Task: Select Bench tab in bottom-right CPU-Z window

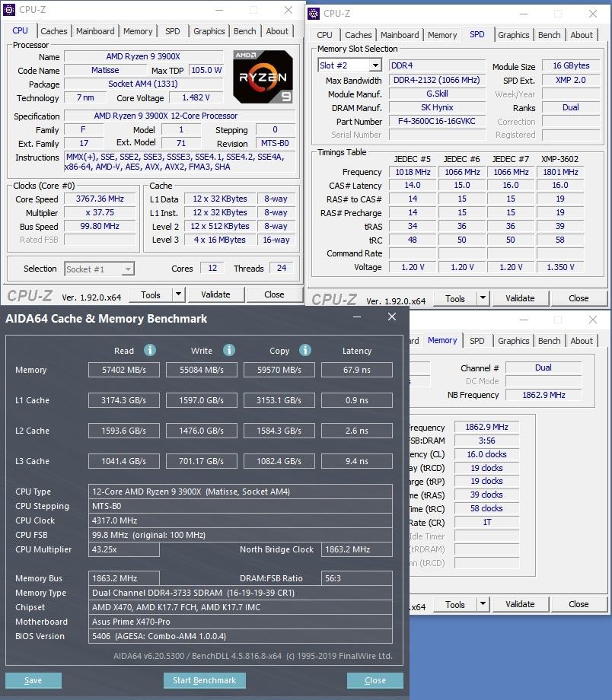Action: click(549, 341)
